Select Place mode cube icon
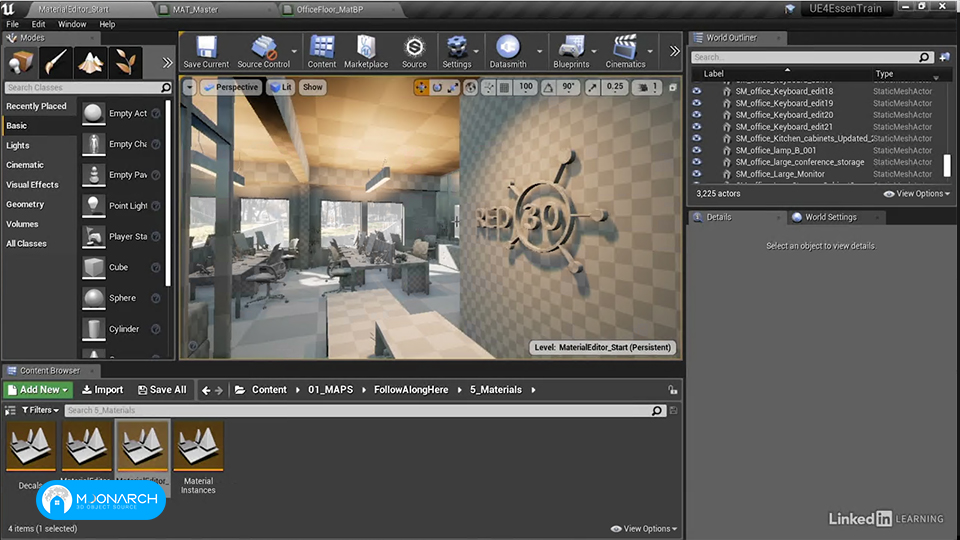960x540 pixels. tap(21, 62)
